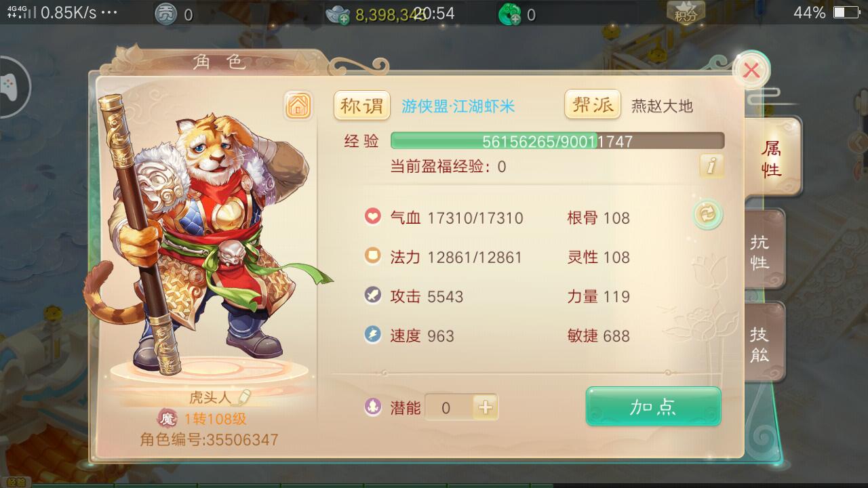Open the gamepad icon on left edge

(x=9, y=87)
